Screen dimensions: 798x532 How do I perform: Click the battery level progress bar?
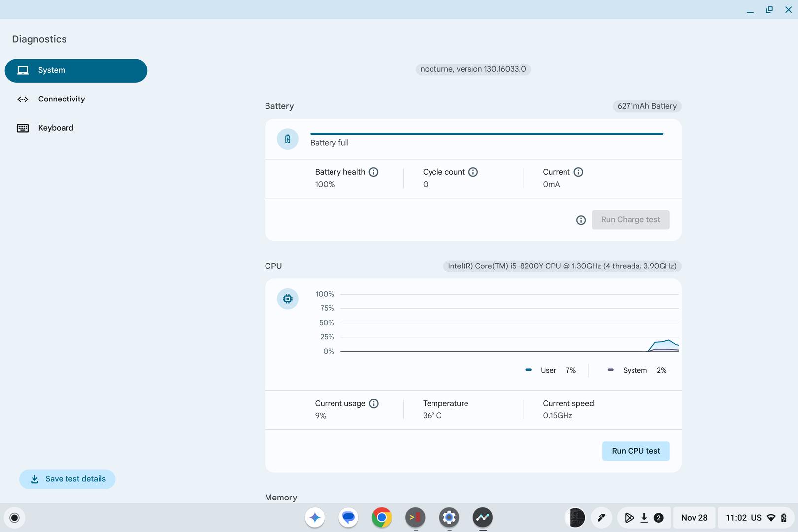[x=486, y=133]
